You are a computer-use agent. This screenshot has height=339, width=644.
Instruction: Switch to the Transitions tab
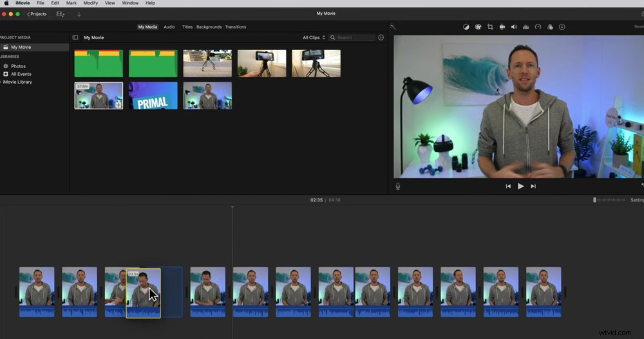[235, 26]
